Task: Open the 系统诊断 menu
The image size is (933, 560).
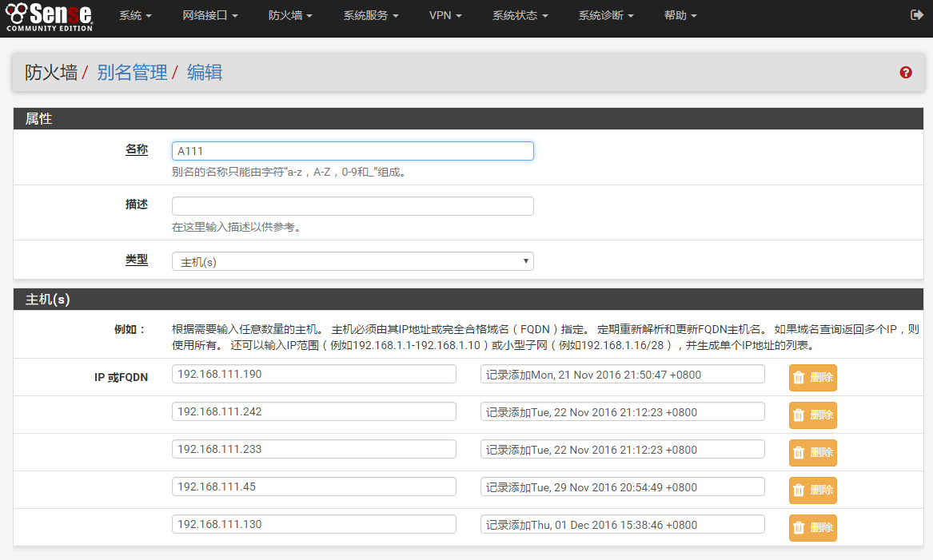Action: (x=606, y=16)
